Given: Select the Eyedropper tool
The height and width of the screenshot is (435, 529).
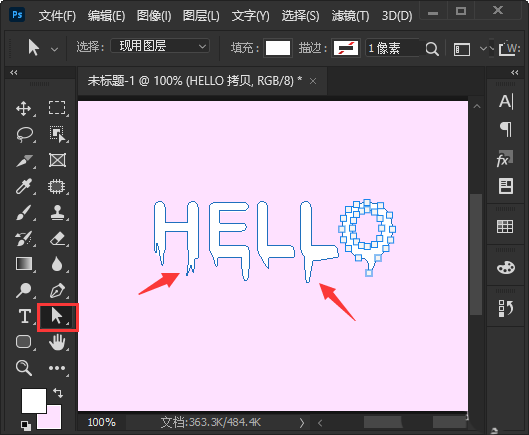Looking at the screenshot, I should (x=24, y=186).
